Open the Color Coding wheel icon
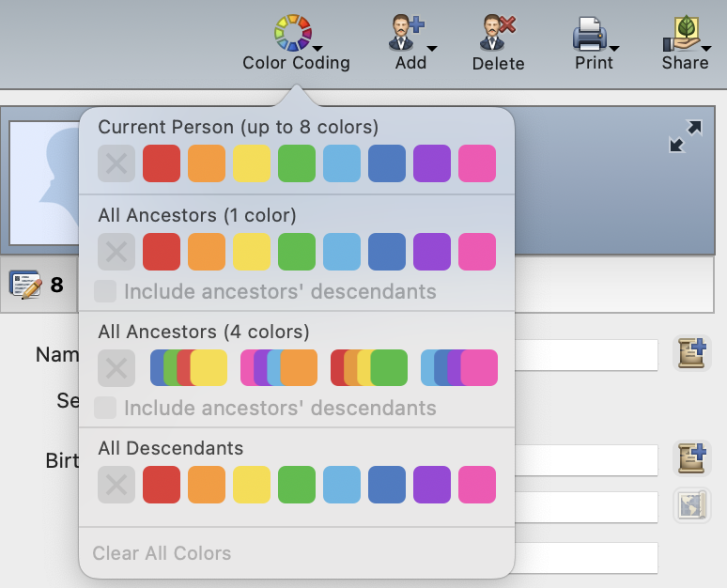This screenshot has width=727, height=588. pyautogui.click(x=292, y=33)
